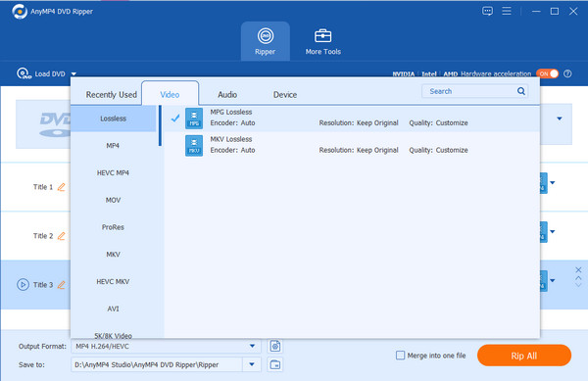Move Title 3 up arrow
Image resolution: width=588 pixels, height=381 pixels.
(x=578, y=279)
